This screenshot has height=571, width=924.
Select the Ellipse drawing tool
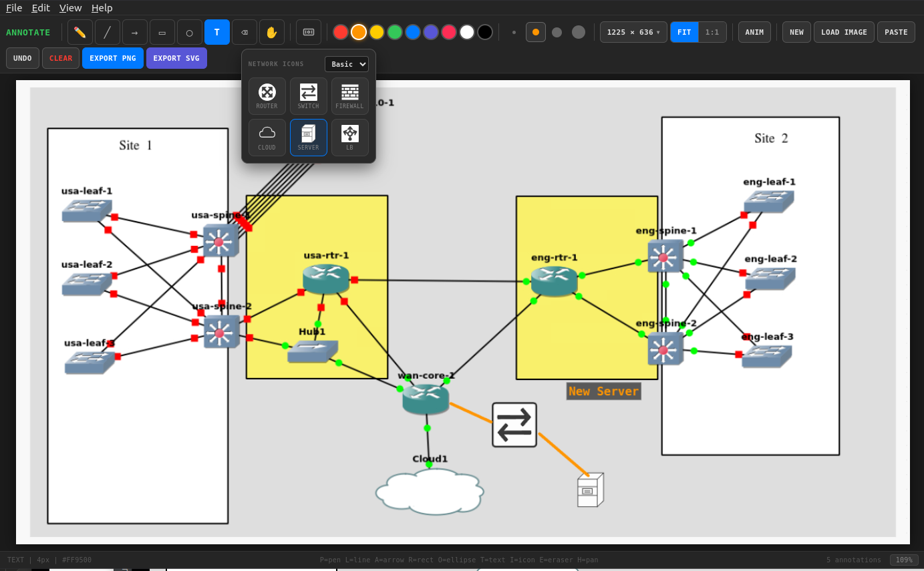pos(189,31)
